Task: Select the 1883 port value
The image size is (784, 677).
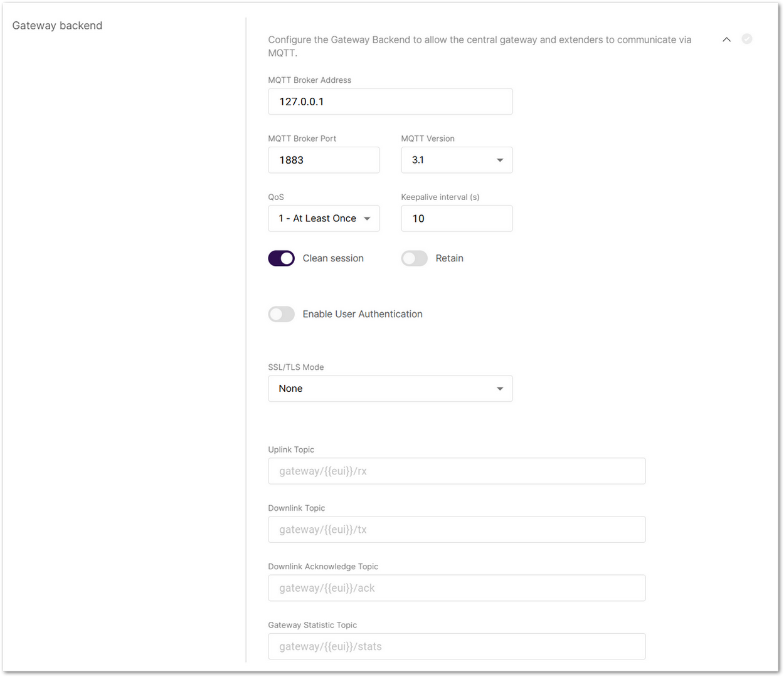Action: 291,160
